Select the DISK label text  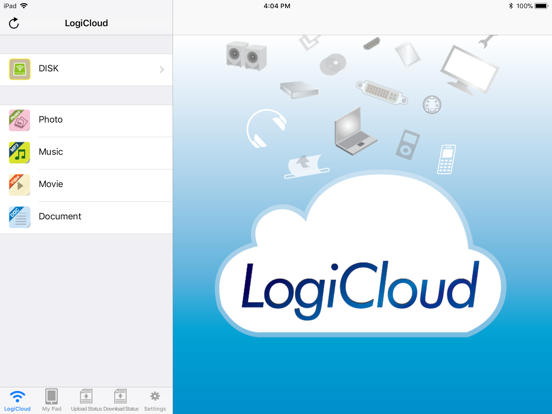coord(49,68)
